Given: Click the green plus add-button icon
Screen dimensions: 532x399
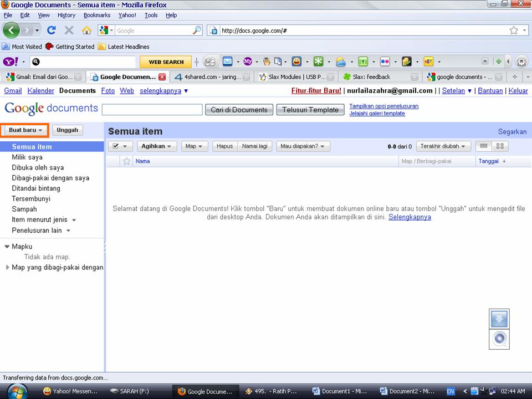Looking at the screenshot, I should click(498, 62).
